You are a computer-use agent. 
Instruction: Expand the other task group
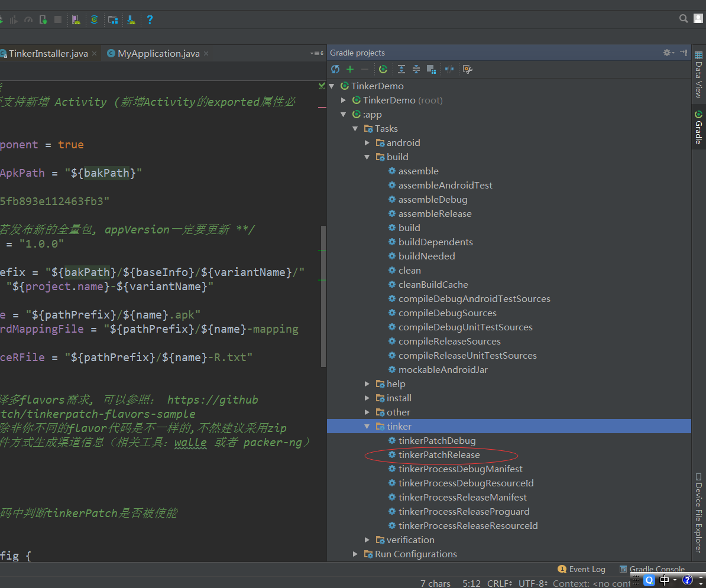367,412
